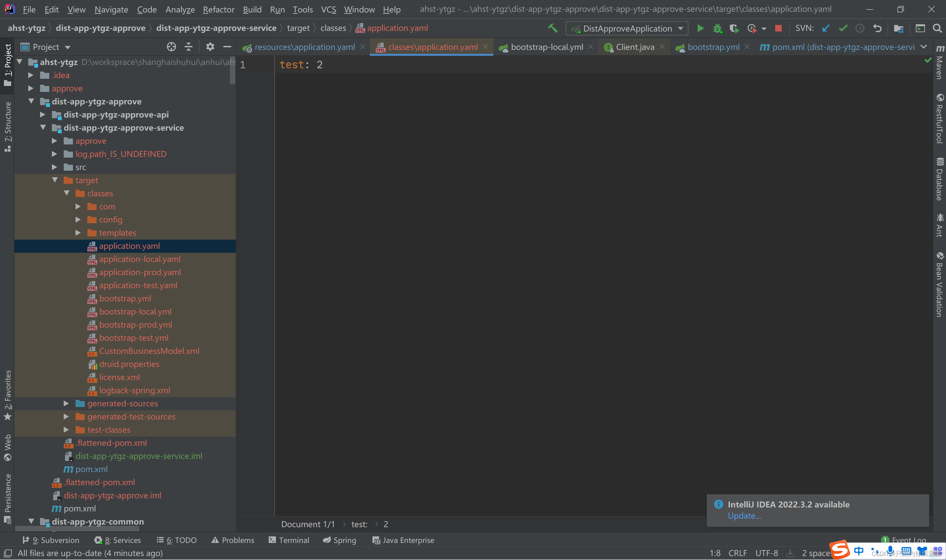Viewport: 946px width, 560px height.
Task: Expand the generated-sources folder
Action: [66, 403]
